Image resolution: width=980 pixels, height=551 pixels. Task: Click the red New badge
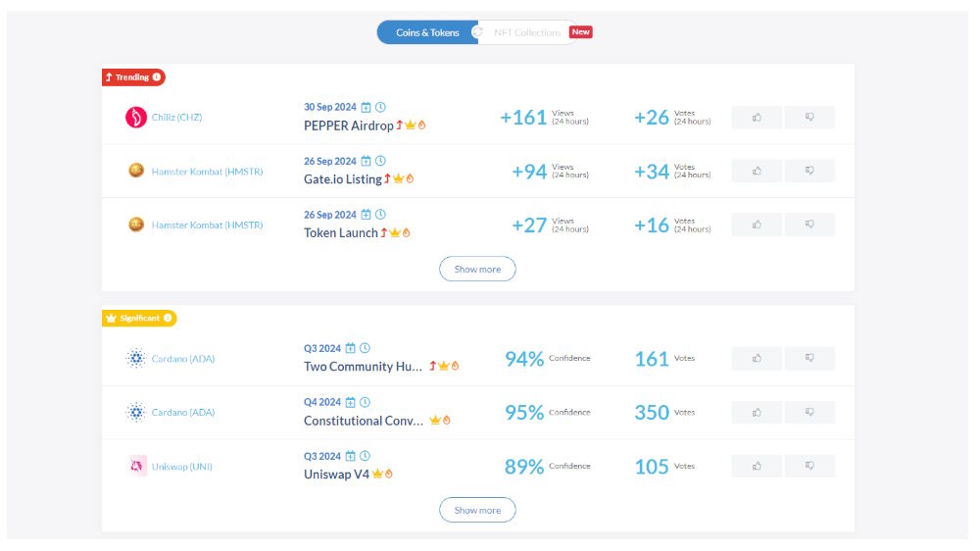tap(580, 32)
